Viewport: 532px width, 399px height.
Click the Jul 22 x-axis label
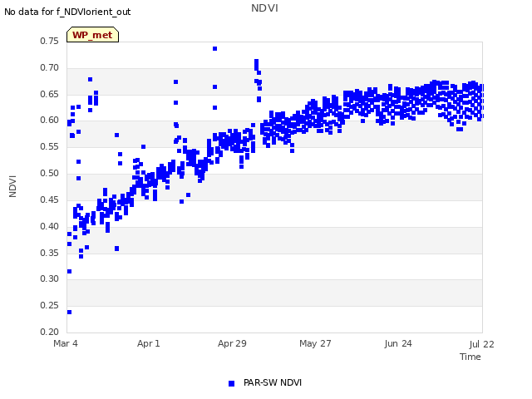(x=481, y=344)
